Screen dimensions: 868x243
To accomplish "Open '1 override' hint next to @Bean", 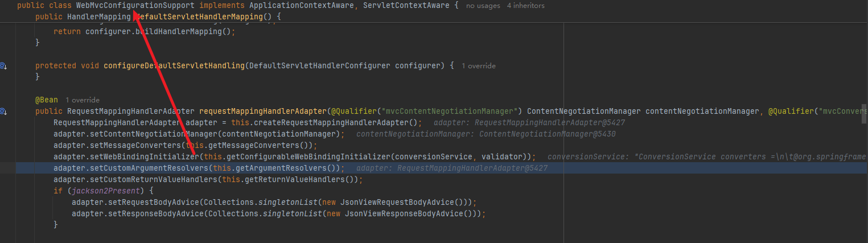I will pos(82,100).
